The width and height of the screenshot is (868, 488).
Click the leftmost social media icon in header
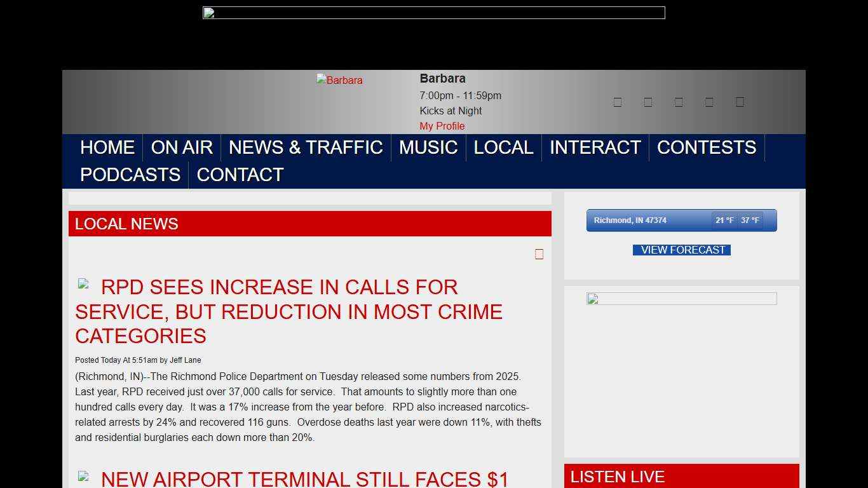pos(617,102)
